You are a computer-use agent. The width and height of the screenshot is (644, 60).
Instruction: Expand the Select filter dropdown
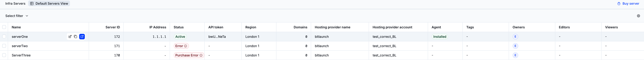(x=17, y=16)
